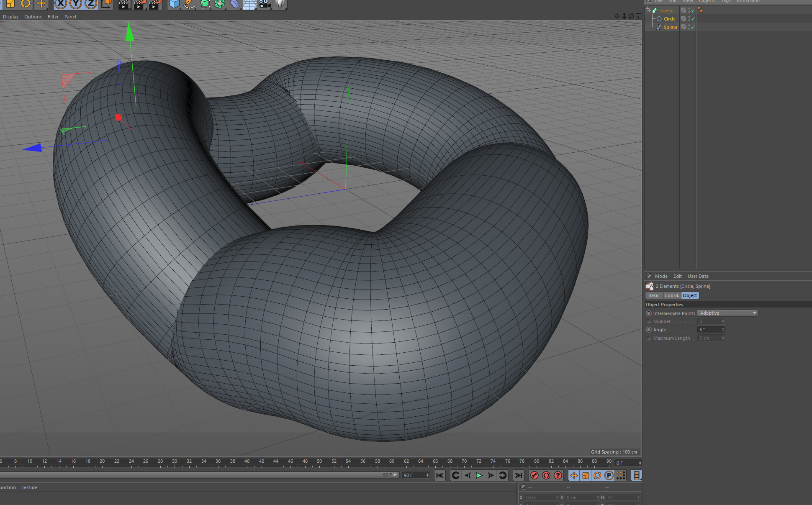Open User Data menu
812x505 pixels.
point(698,276)
